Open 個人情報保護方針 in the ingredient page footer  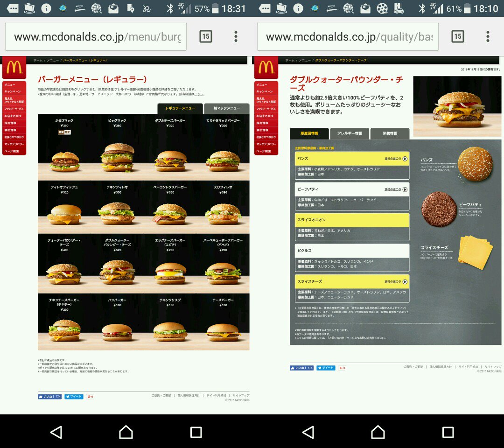tap(441, 367)
